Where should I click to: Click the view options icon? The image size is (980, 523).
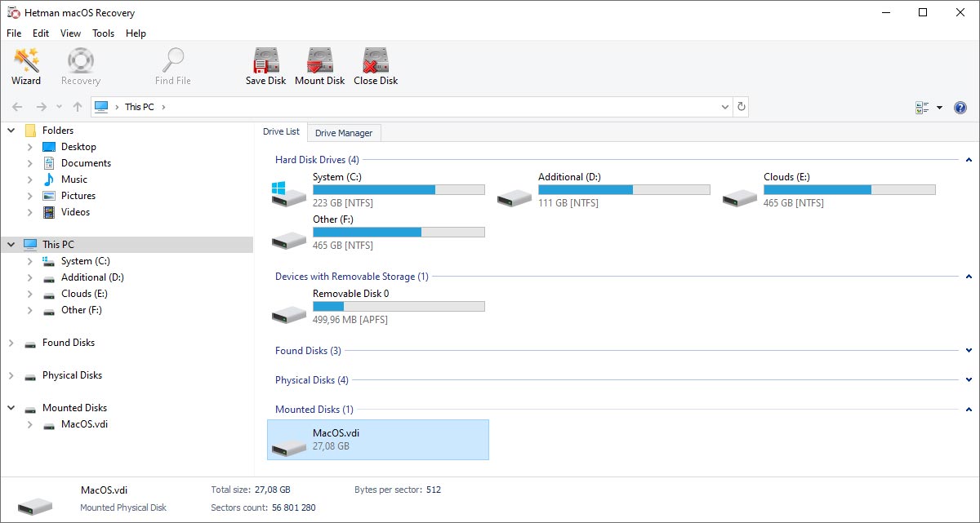[923, 108]
